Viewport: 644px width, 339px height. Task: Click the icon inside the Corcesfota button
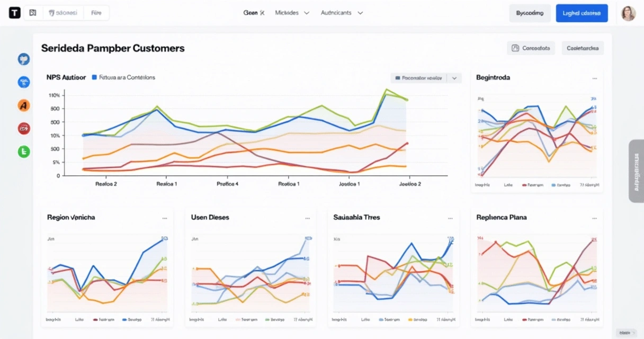point(515,48)
